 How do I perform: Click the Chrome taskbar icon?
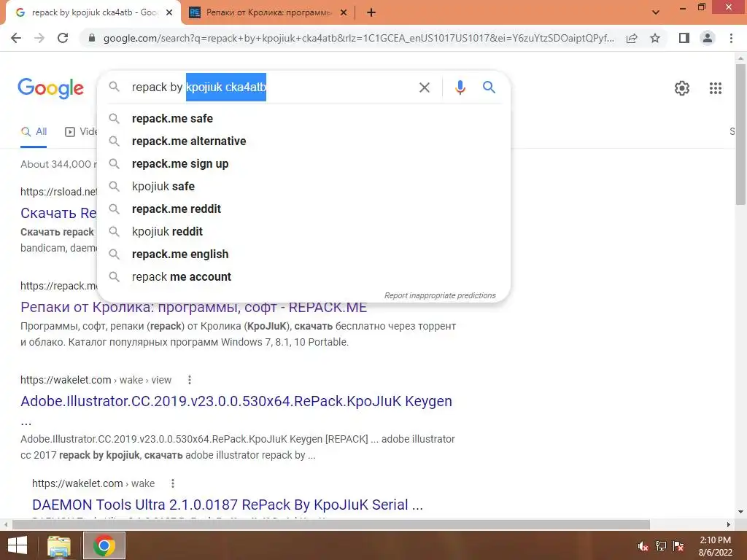[104, 545]
